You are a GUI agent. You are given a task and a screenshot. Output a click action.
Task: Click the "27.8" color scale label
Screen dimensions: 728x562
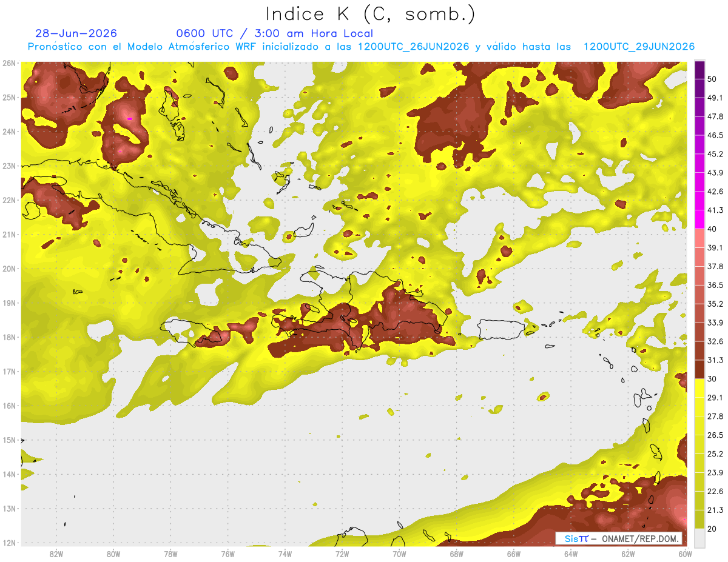coord(715,416)
